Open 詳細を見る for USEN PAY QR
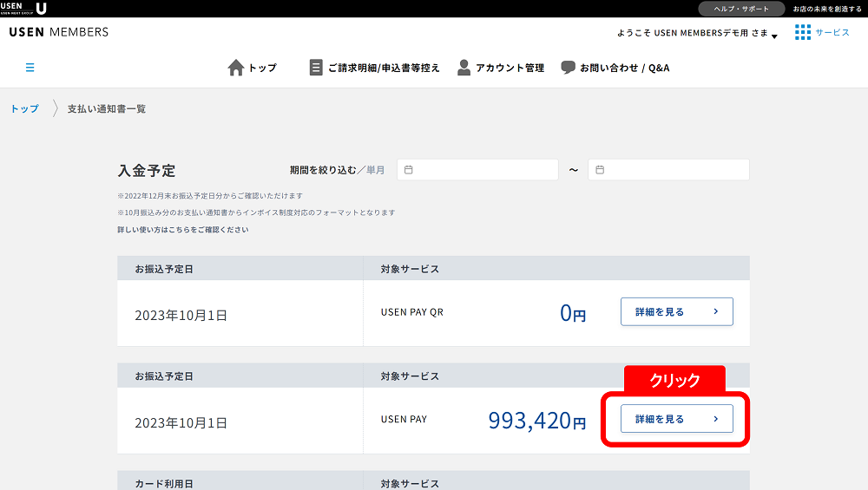Screen dimensions: 868x490 click(x=676, y=311)
